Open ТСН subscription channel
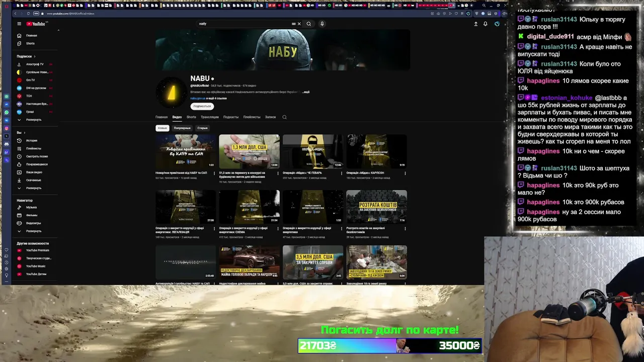Image resolution: width=644 pixels, height=362 pixels. click(x=29, y=96)
